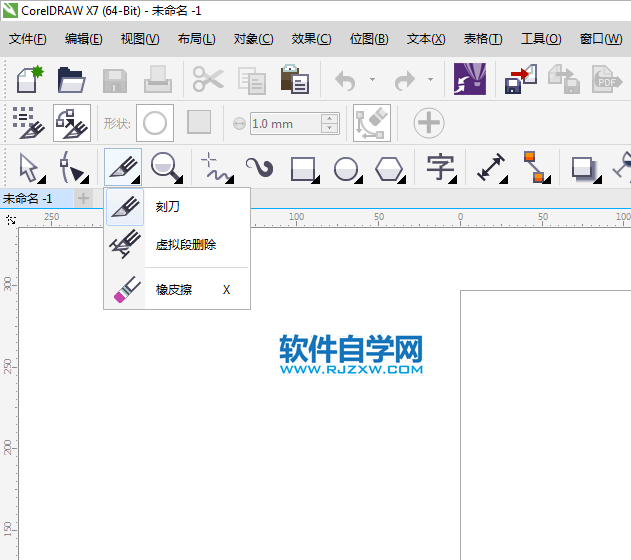Add a new document tab with plus
Image resolution: width=631 pixels, height=560 pixels.
tap(83, 198)
